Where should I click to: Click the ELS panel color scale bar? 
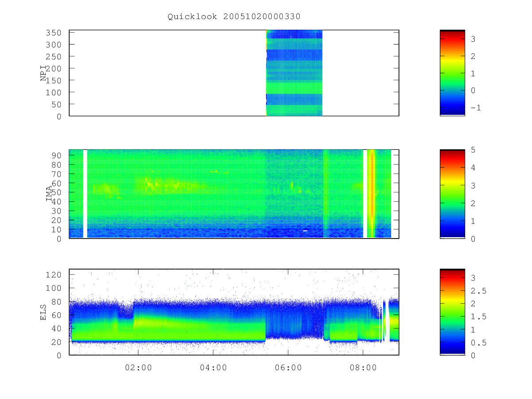click(452, 312)
